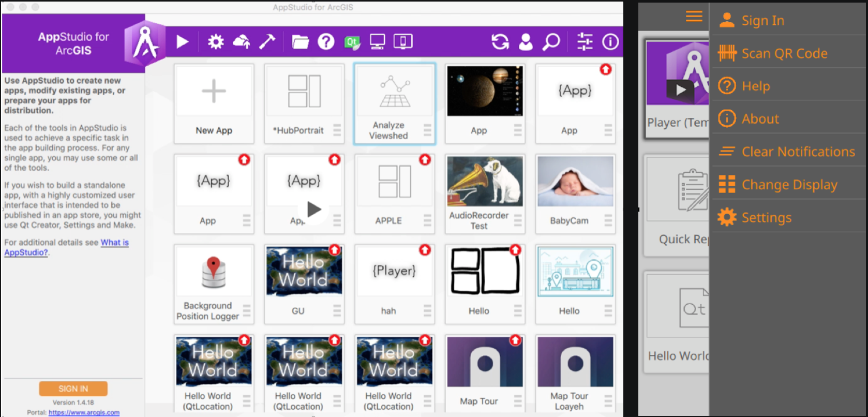Click the New App tile
Viewport: 868px width, 417px height.
pyautogui.click(x=214, y=103)
